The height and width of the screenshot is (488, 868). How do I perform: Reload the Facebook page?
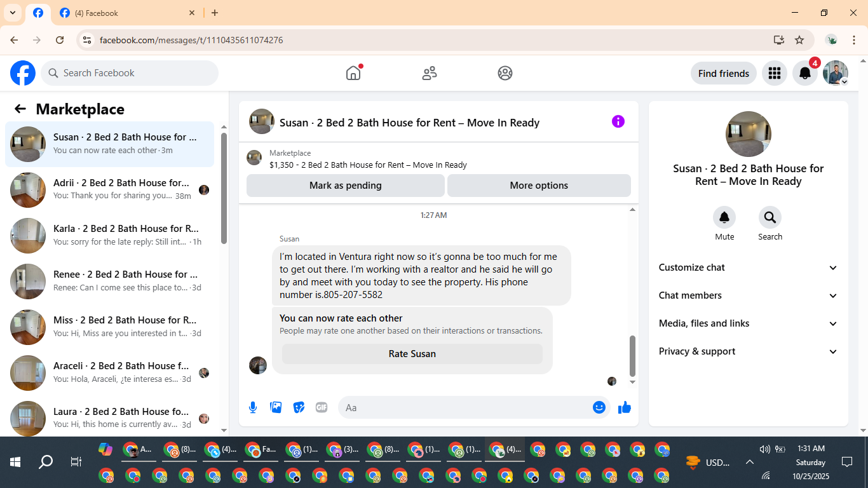(60, 40)
